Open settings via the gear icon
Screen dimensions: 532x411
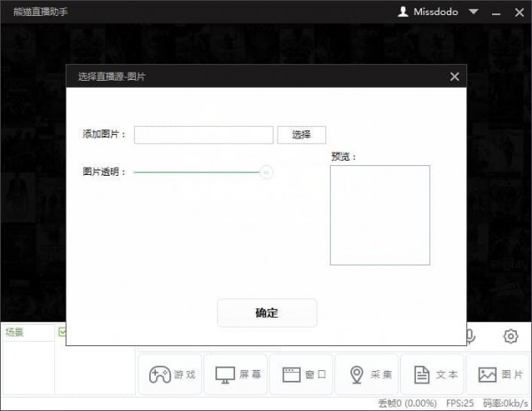pyautogui.click(x=510, y=336)
